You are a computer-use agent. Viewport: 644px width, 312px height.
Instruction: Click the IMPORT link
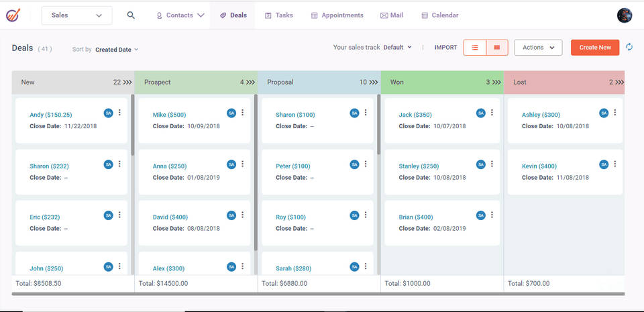click(x=445, y=48)
